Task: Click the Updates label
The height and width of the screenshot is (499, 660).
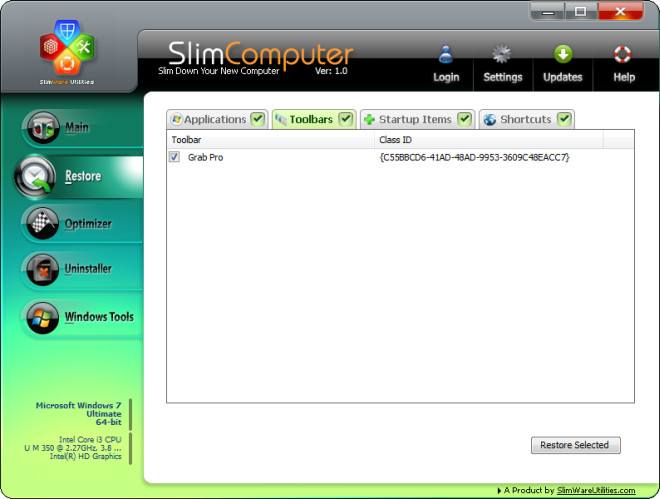Action: 562,77
